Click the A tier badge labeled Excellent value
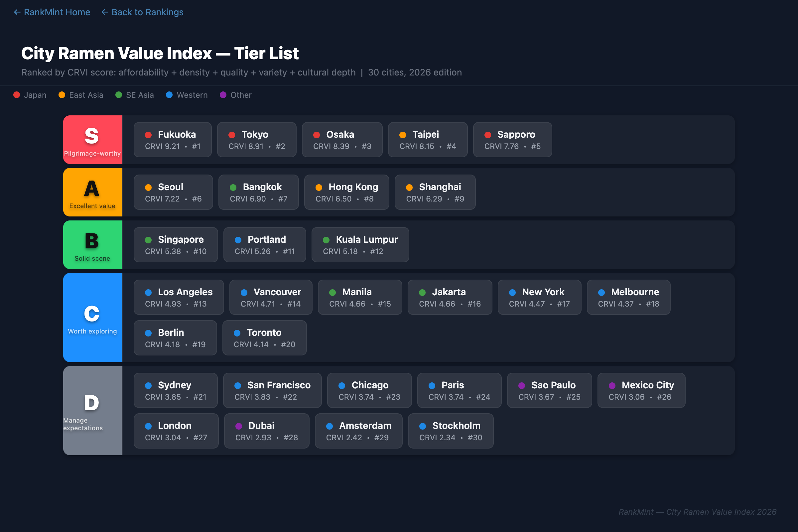Viewport: 798px width, 532px height. tap(92, 192)
